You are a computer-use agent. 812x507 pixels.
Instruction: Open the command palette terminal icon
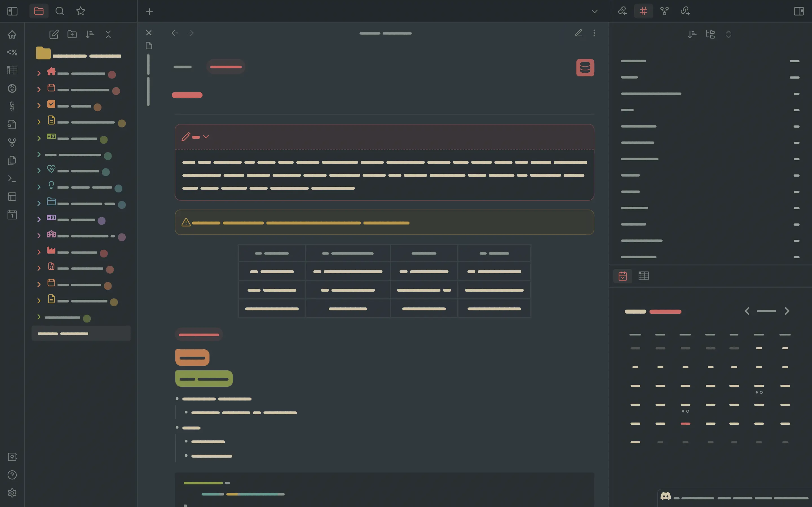(x=12, y=179)
